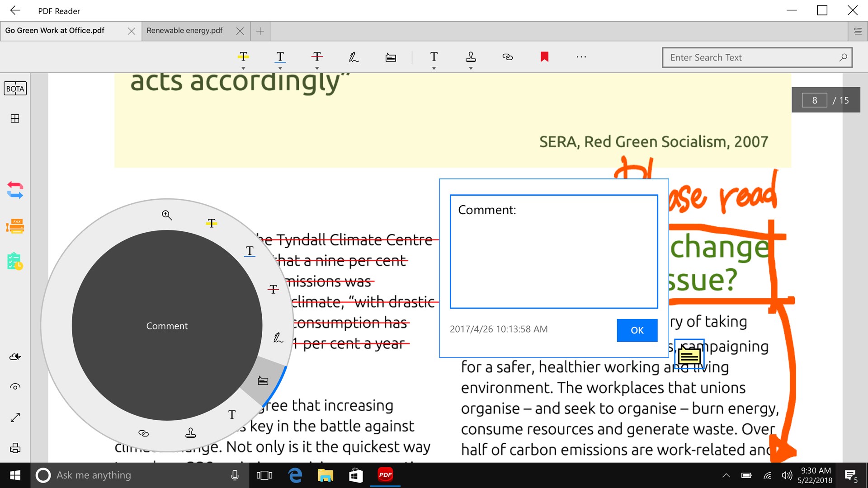868x488 pixels.
Task: Open the BOTA sidebar panel
Action: point(15,89)
